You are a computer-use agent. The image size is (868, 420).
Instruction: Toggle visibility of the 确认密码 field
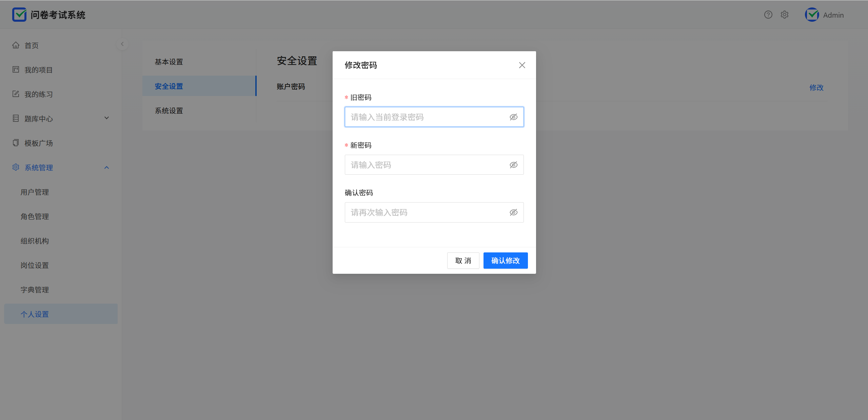point(513,212)
